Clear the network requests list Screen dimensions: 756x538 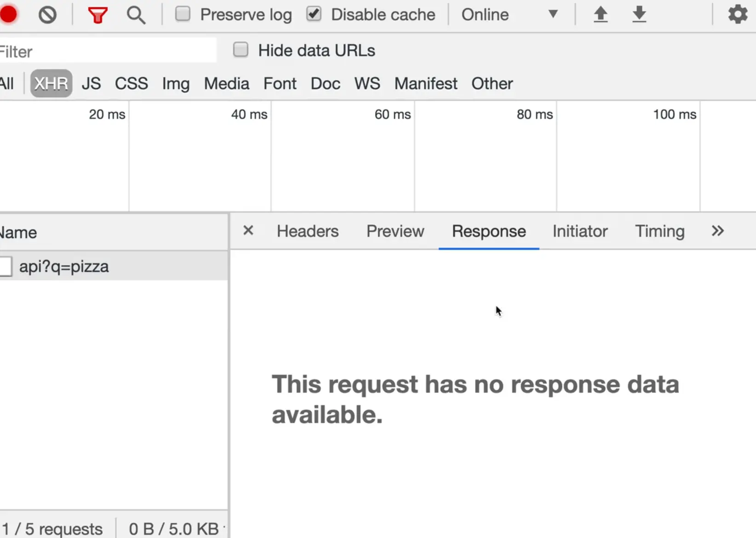(x=48, y=15)
